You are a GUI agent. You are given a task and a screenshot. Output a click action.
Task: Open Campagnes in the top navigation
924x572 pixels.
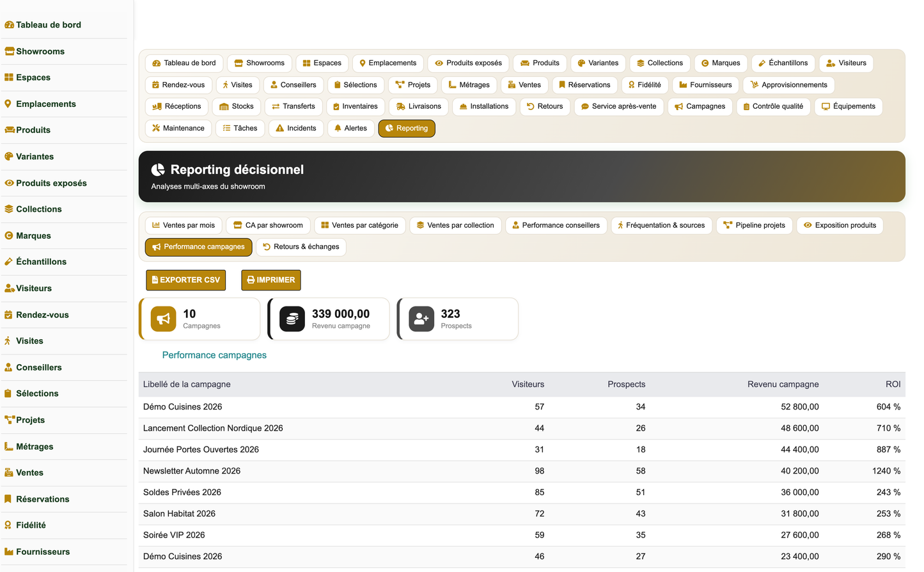coord(700,107)
